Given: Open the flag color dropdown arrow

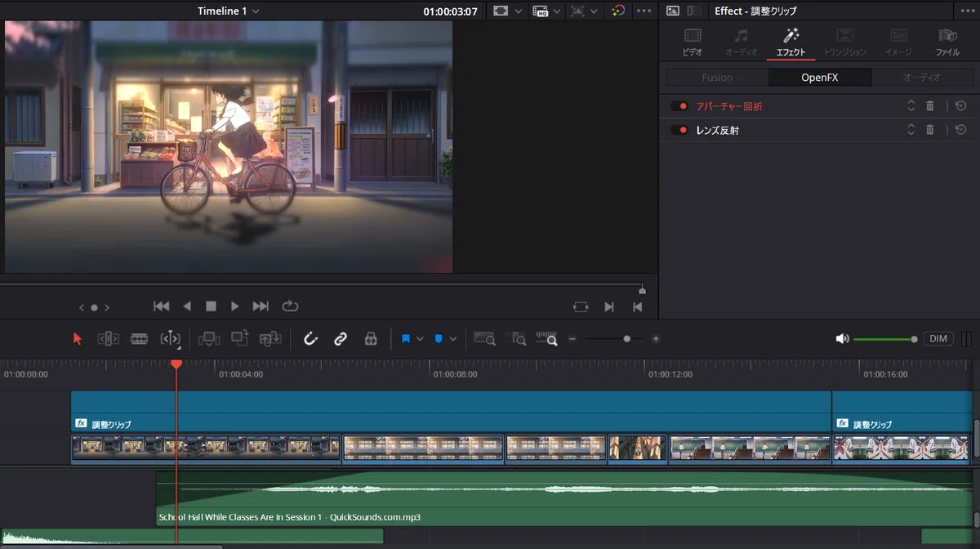Looking at the screenshot, I should coord(420,339).
